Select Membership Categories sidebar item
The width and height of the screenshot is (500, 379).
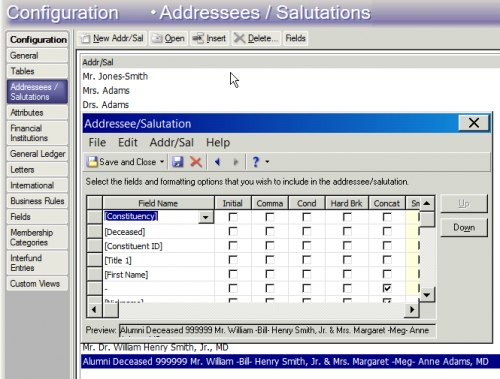37,237
